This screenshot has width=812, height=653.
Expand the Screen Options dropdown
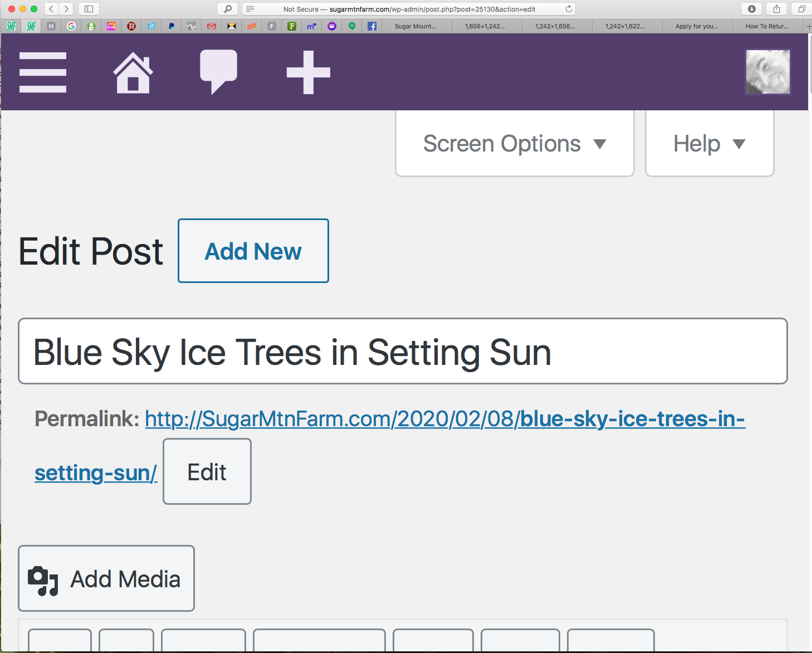pos(515,144)
